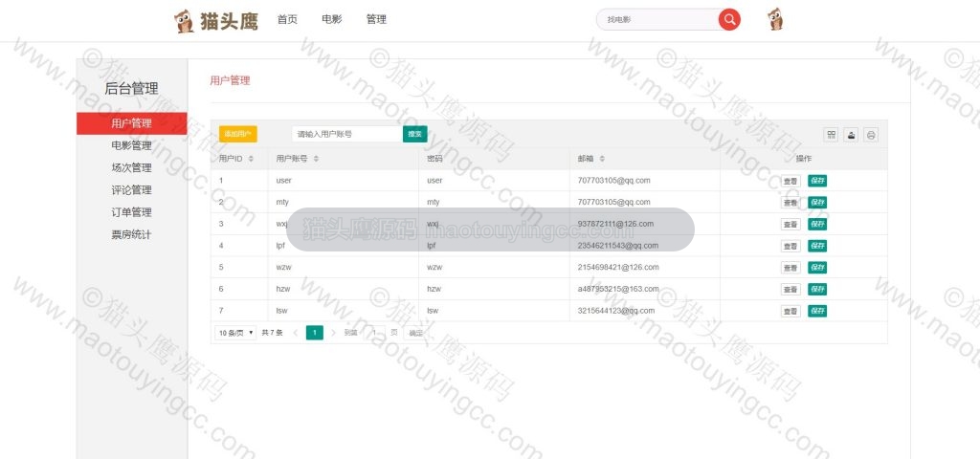Sort by 用户ID column arrows

[x=251, y=160]
